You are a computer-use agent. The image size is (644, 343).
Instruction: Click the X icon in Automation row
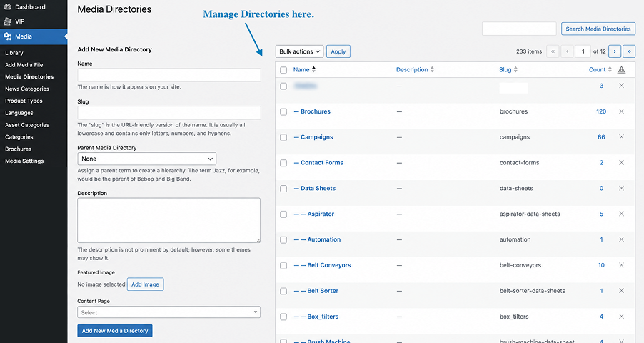point(621,239)
